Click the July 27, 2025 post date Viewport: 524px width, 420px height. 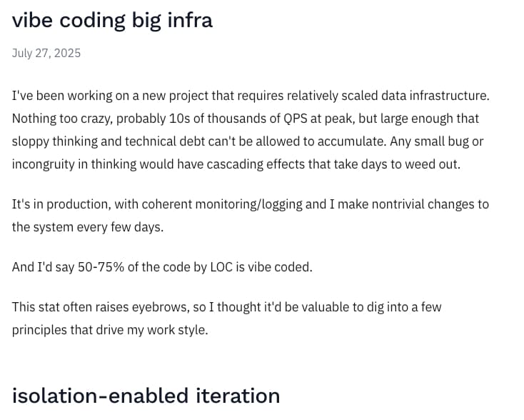(46, 54)
